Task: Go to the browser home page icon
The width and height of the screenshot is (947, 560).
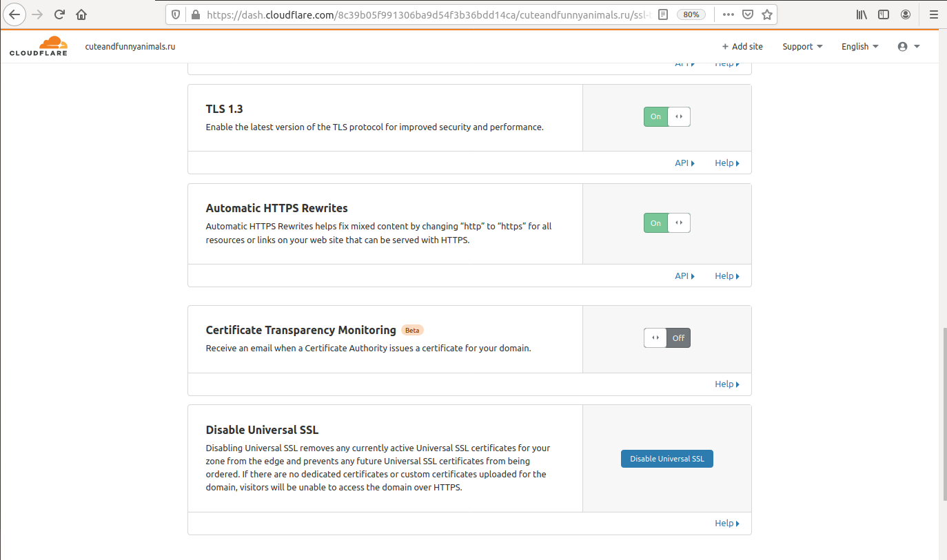Action: click(x=81, y=14)
